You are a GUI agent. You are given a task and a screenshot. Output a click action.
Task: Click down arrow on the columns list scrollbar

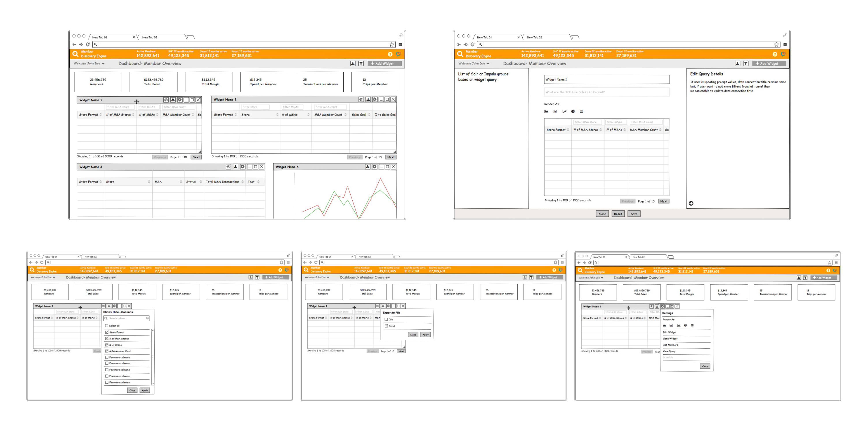click(153, 383)
